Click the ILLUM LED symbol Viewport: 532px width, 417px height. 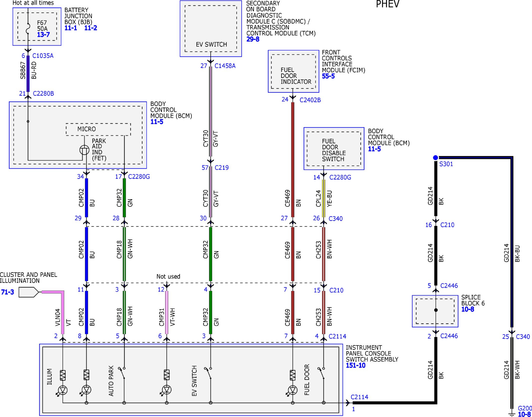coord(62,390)
